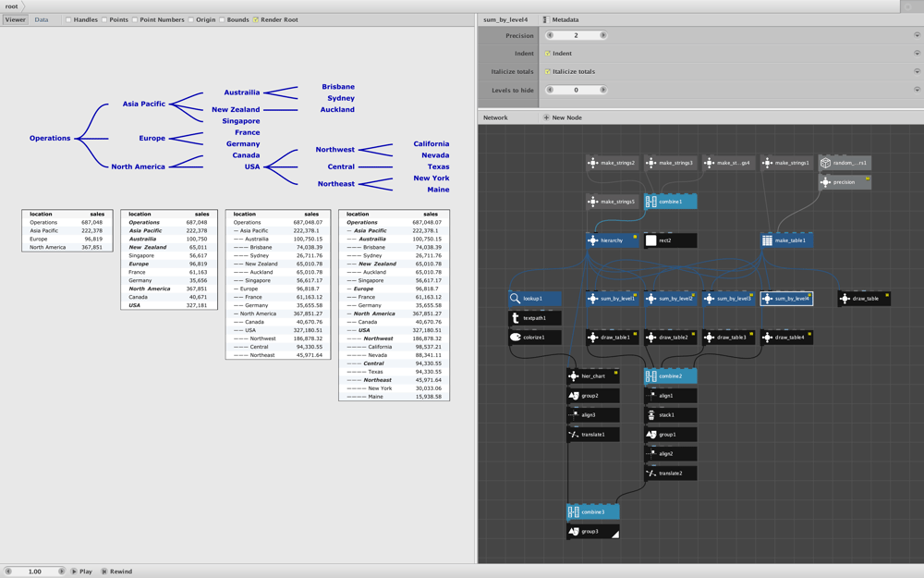Decrease the Levels to hide value
The width and height of the screenshot is (924, 578).
(550, 91)
